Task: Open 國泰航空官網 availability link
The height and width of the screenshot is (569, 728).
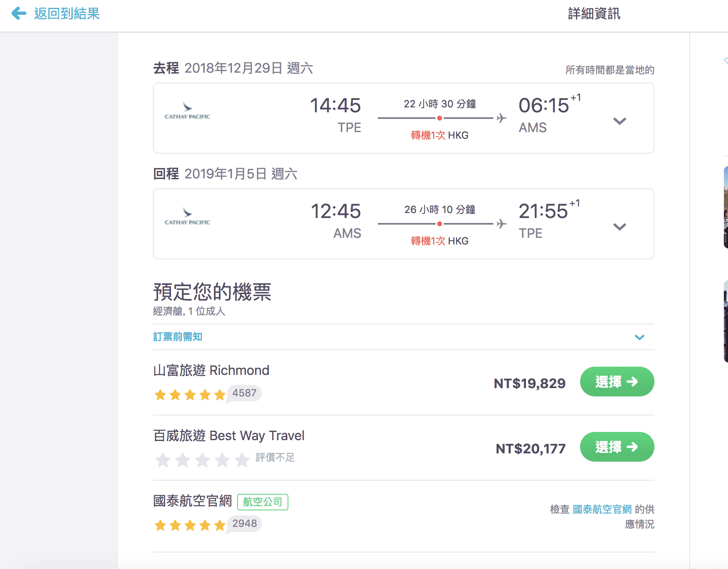Action: pyautogui.click(x=602, y=509)
